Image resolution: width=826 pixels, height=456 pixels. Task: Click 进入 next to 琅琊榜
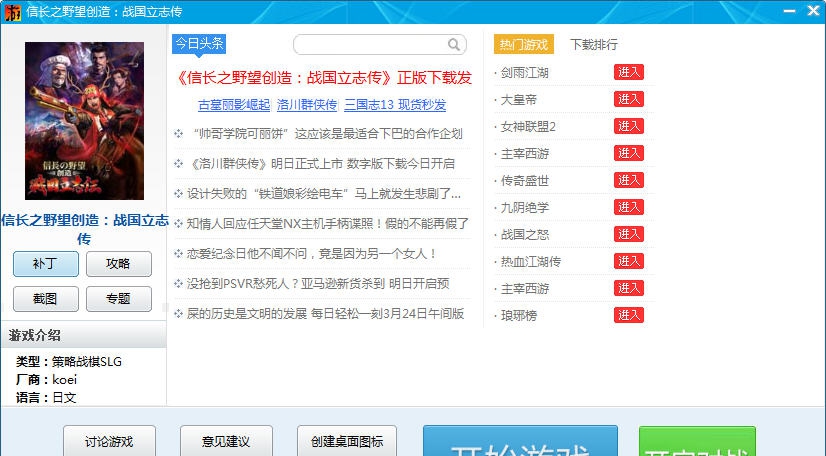coord(628,315)
